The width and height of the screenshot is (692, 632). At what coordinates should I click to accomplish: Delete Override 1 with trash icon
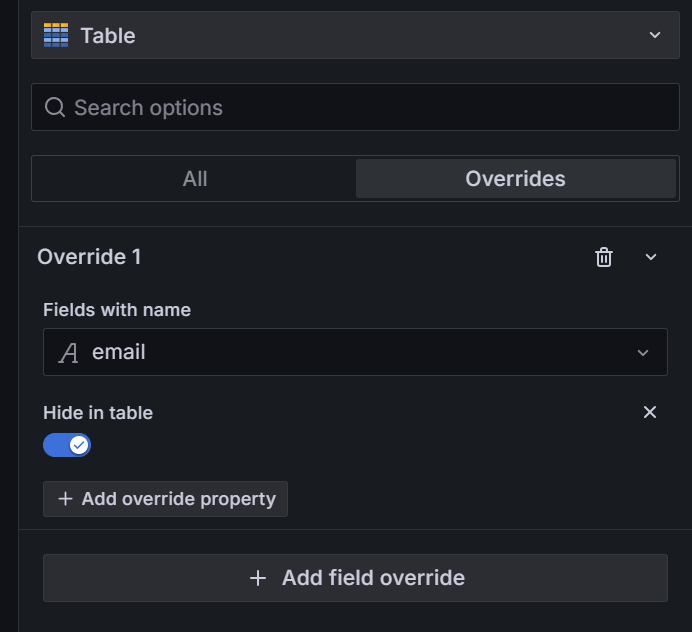click(604, 257)
